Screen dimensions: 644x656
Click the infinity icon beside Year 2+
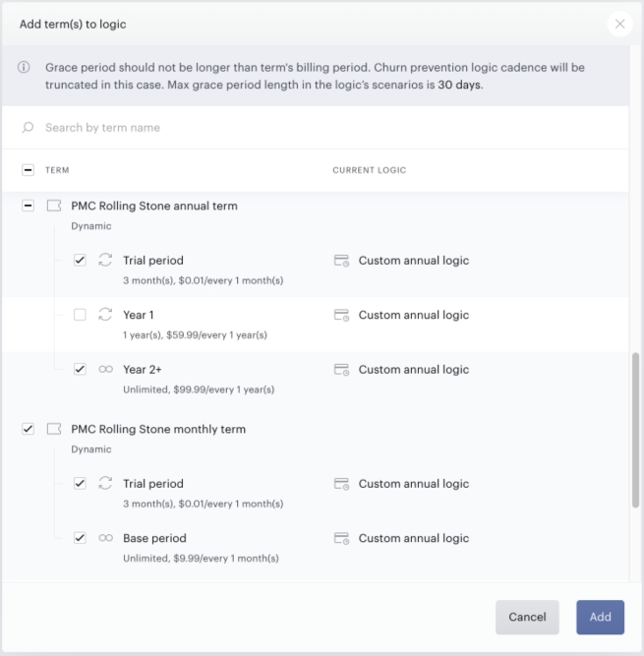[105, 369]
